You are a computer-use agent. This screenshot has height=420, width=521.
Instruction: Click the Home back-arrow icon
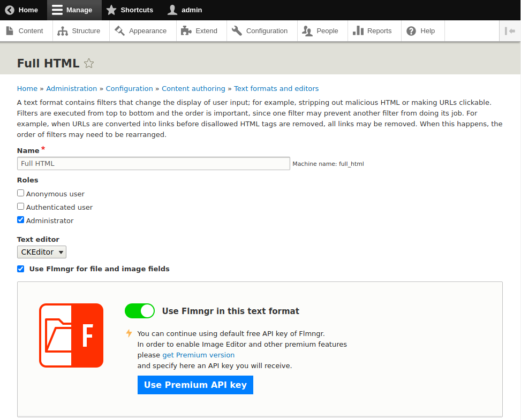(x=10, y=10)
